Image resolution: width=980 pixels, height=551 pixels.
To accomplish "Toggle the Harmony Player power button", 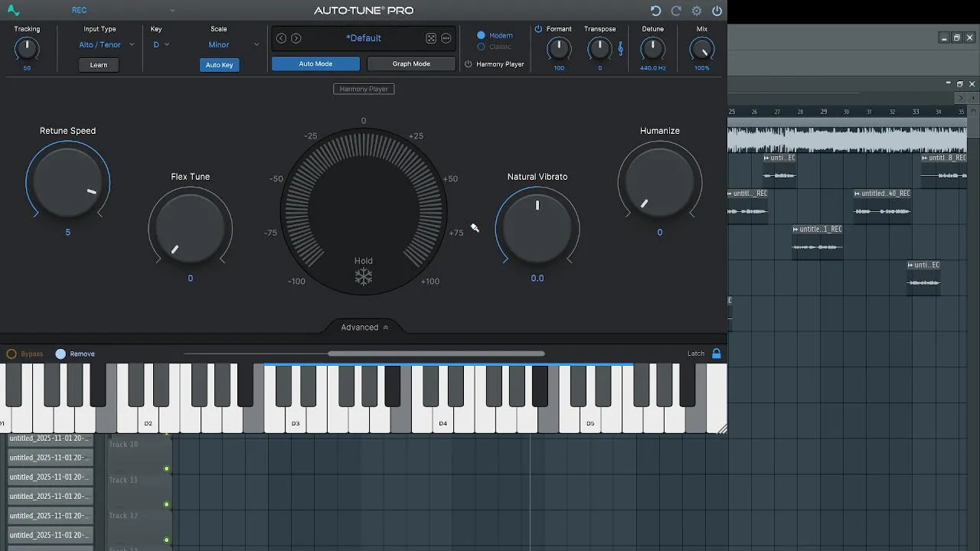I will tap(469, 64).
